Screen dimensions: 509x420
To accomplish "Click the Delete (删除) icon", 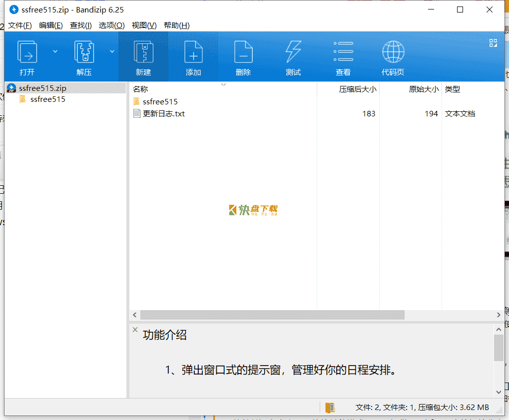I will 243,52.
